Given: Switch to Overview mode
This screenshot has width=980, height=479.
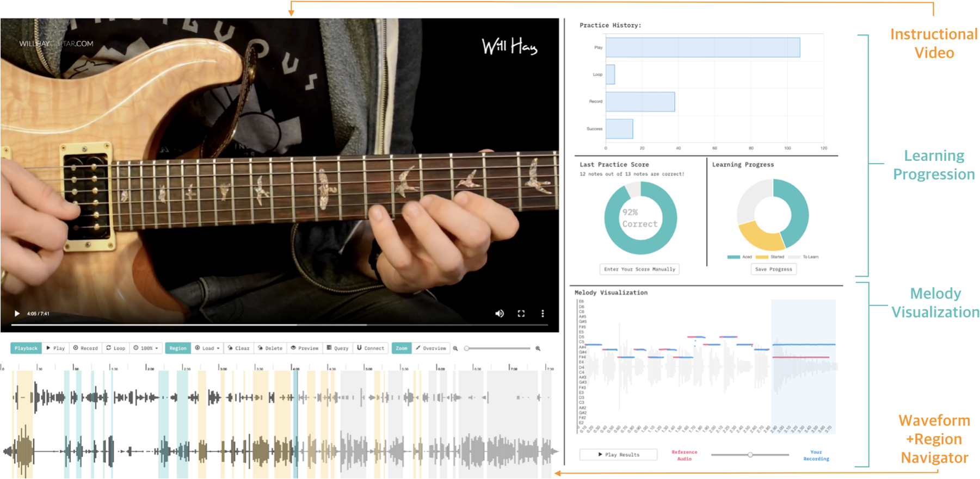Looking at the screenshot, I should point(431,348).
